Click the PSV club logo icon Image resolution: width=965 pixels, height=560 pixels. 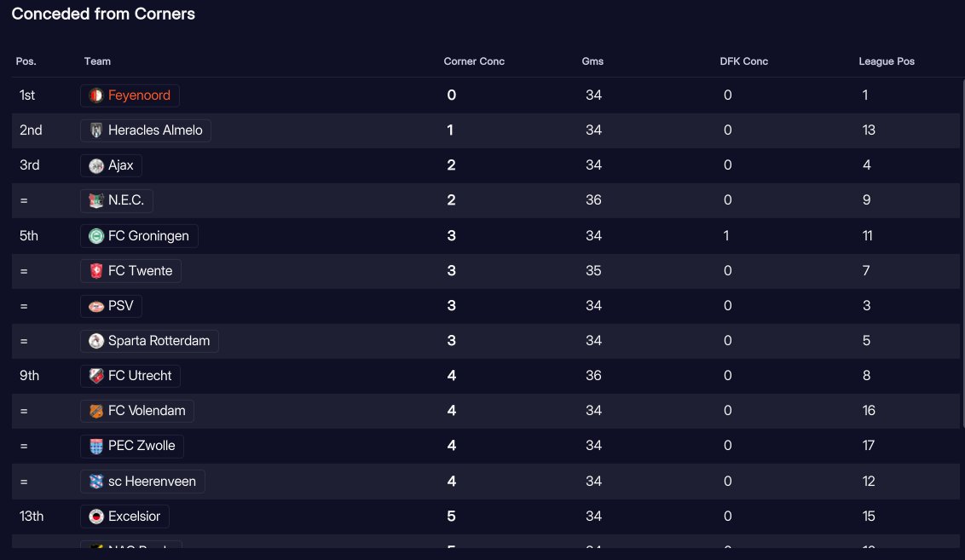(96, 306)
